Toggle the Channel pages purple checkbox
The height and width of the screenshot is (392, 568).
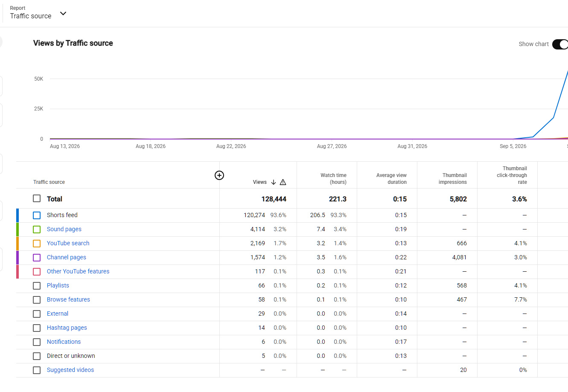click(x=37, y=258)
